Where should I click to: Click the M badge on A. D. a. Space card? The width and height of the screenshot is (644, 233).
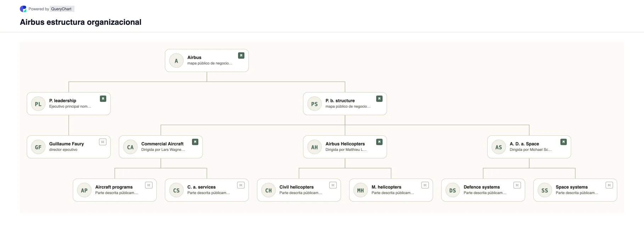(x=564, y=142)
